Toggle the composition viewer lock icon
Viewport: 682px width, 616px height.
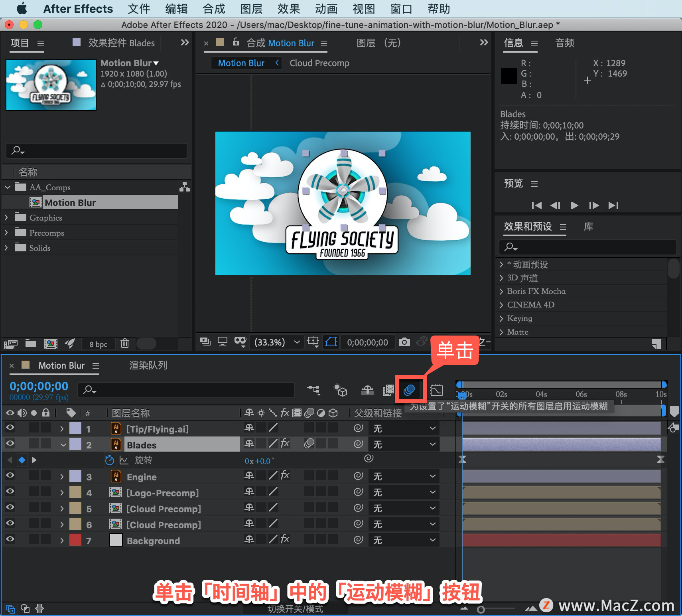pos(236,42)
